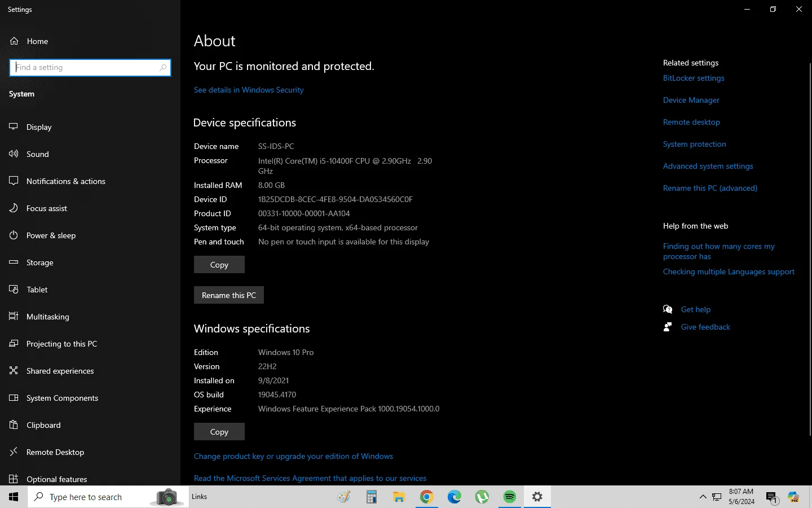Open Shared experiences settings

[x=90, y=371]
